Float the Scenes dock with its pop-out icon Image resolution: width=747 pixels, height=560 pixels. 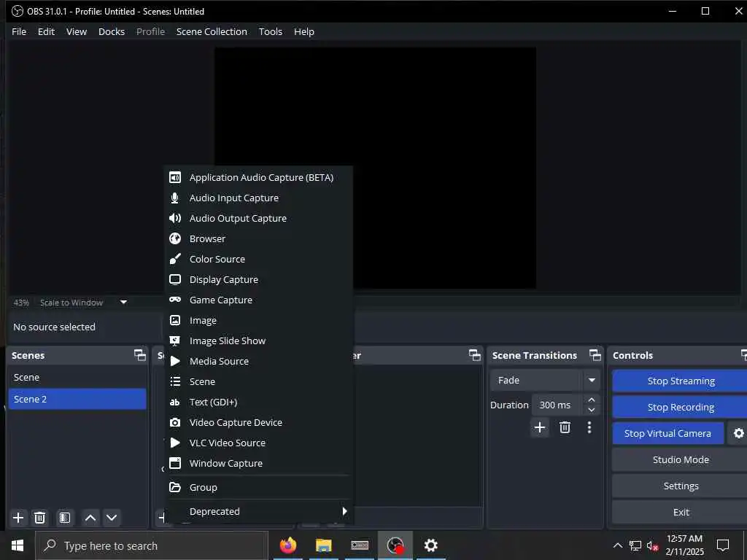pyautogui.click(x=139, y=355)
